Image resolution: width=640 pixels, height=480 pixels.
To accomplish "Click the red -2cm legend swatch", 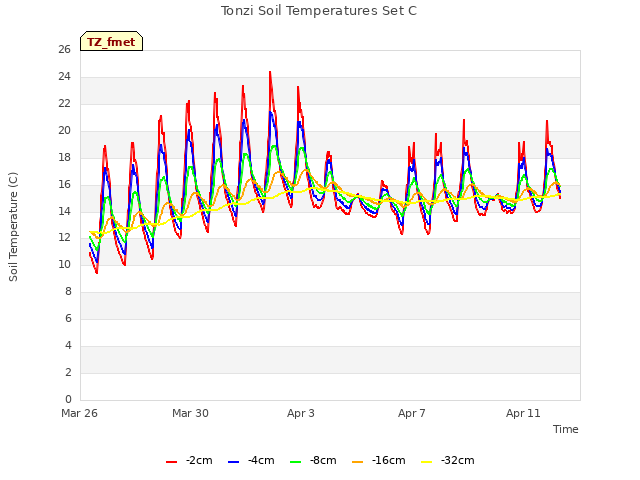I will (x=171, y=462).
